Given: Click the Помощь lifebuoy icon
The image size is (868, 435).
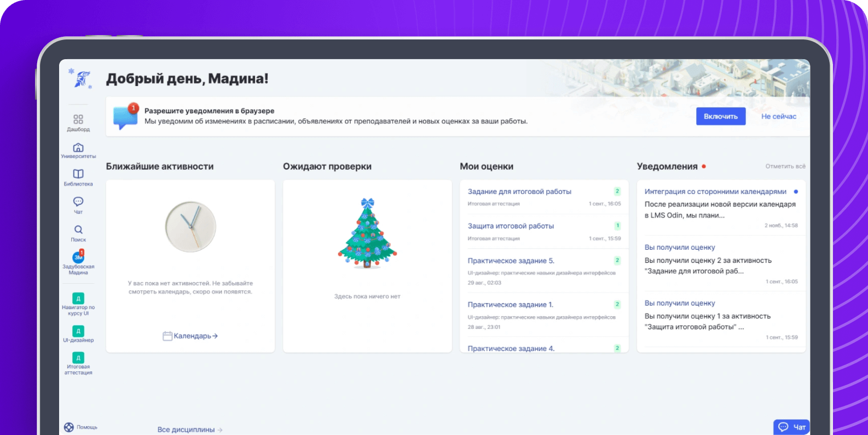Looking at the screenshot, I should (x=69, y=427).
